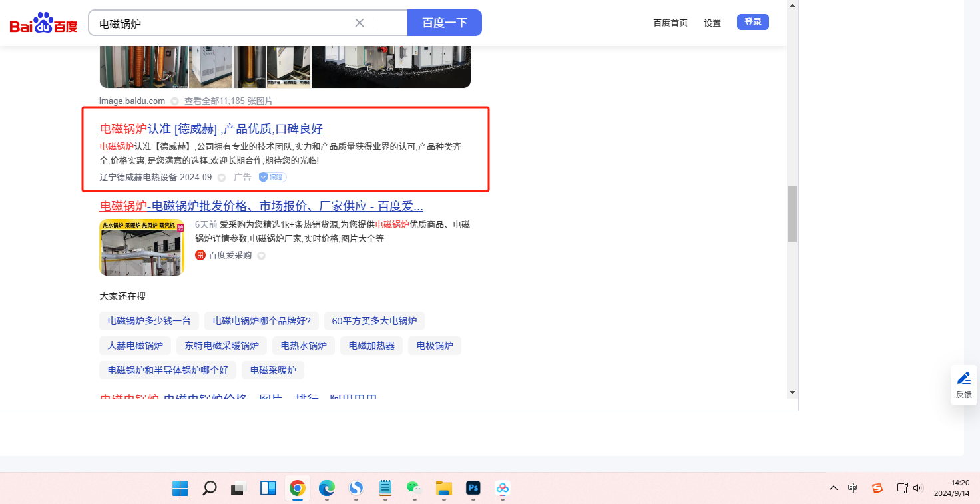Expand the dropdown arrow beside image.baidu.com

click(x=174, y=101)
